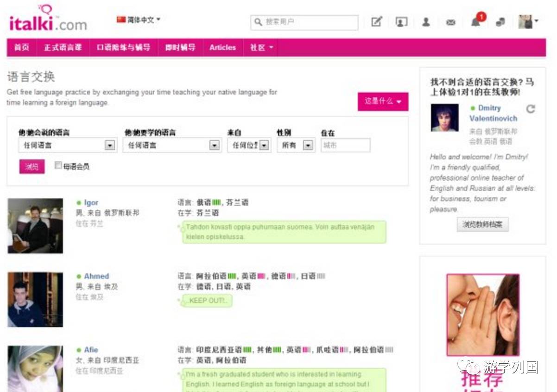Screen dimensions: 557x392
Task: Go to the 首页 nav tab
Action: pos(21,48)
